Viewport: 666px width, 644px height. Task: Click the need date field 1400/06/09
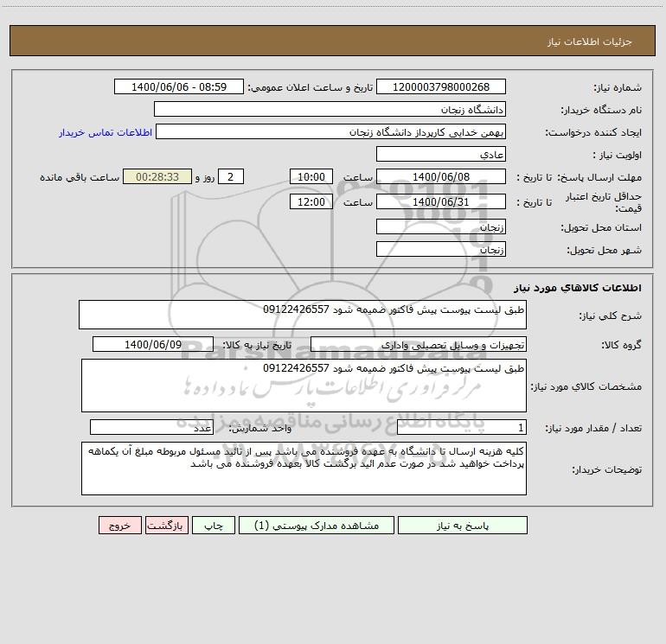[x=153, y=344]
